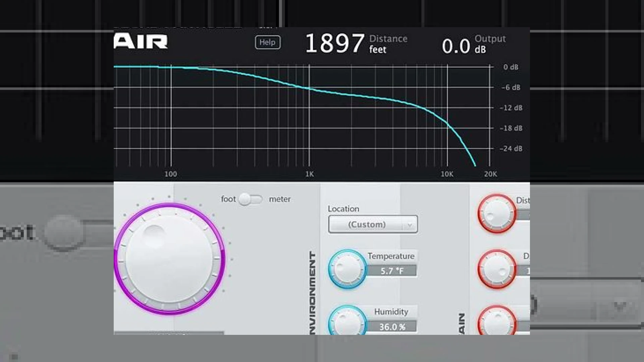This screenshot has height=362, width=644.
Task: Click the 1897 distance readout
Action: [x=335, y=44]
